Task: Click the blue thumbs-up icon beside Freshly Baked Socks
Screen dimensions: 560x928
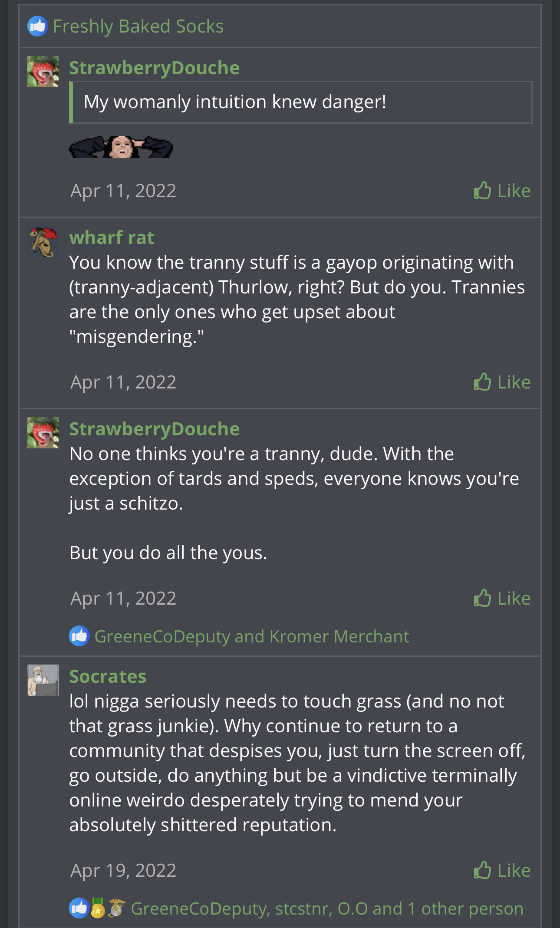Action: tap(38, 26)
